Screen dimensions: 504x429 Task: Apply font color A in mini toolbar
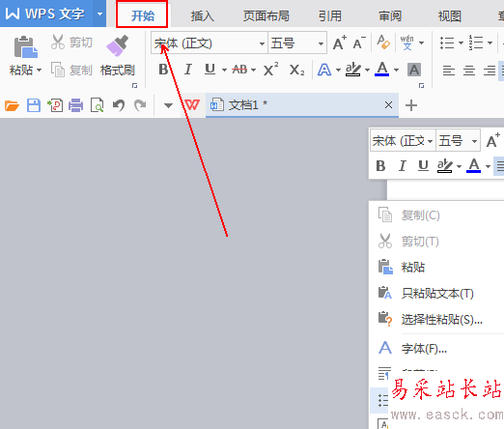click(473, 165)
